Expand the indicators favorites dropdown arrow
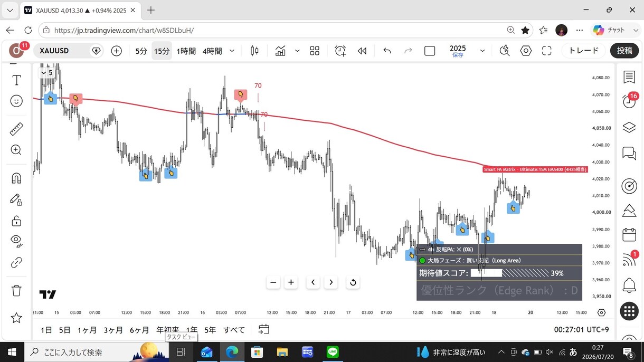The image size is (644, 362). click(297, 51)
